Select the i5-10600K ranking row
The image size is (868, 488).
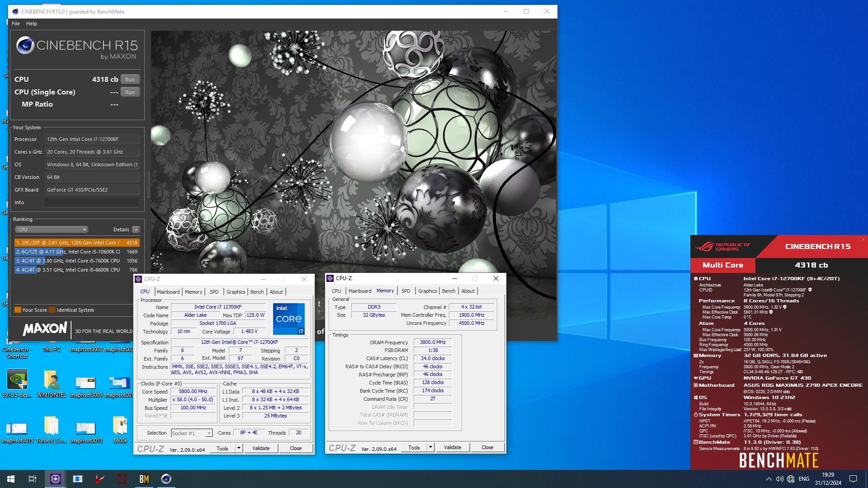(x=77, y=252)
